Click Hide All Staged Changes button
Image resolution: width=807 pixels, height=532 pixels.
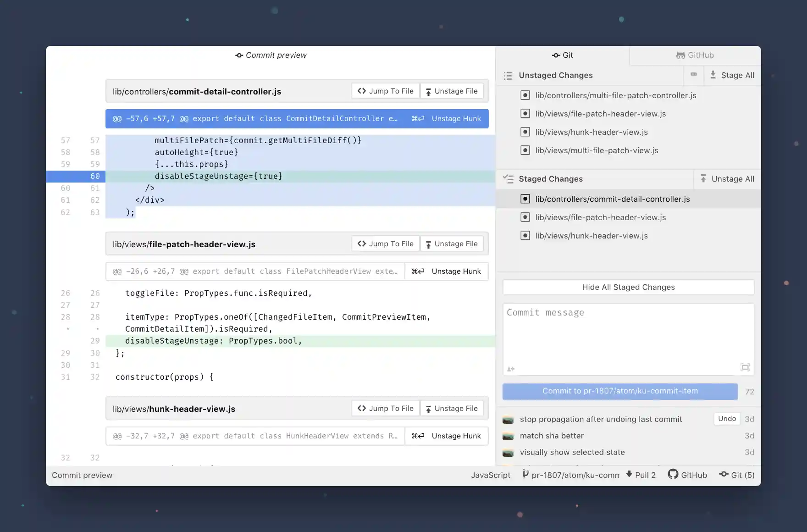click(x=629, y=287)
